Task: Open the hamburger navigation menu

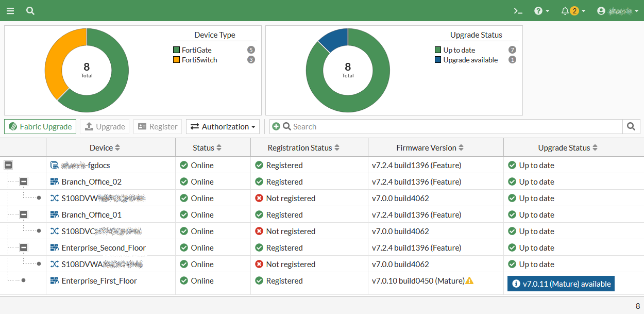Action: (x=10, y=11)
